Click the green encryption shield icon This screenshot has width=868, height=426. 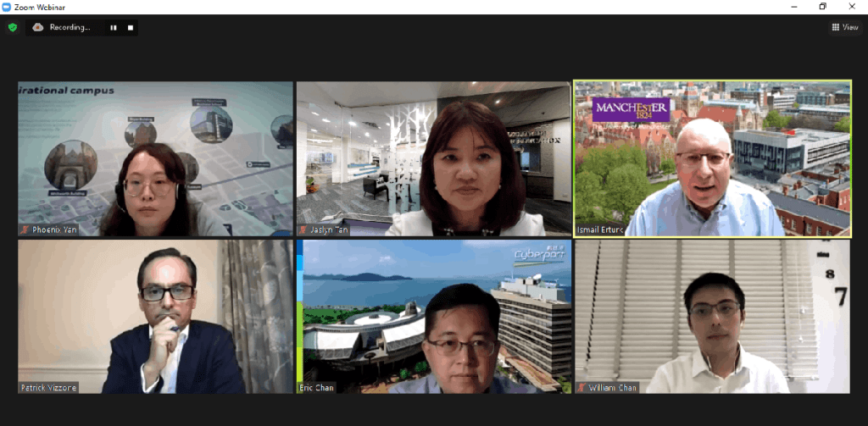click(13, 27)
